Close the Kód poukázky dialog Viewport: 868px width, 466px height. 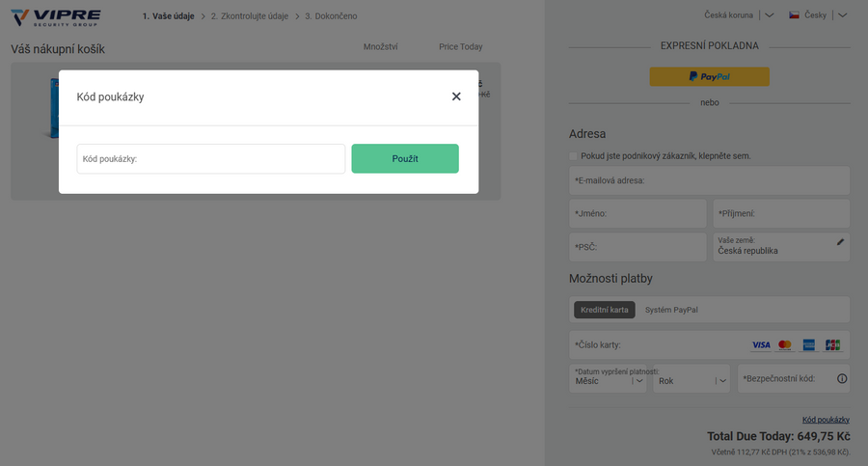tap(456, 96)
